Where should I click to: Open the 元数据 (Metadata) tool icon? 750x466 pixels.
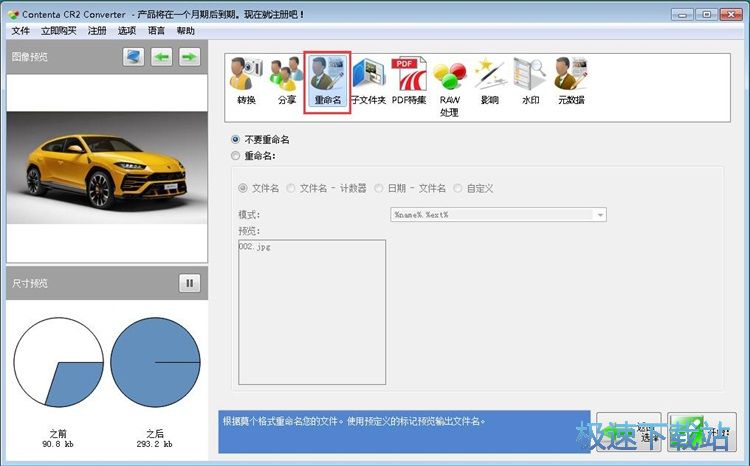(x=571, y=82)
